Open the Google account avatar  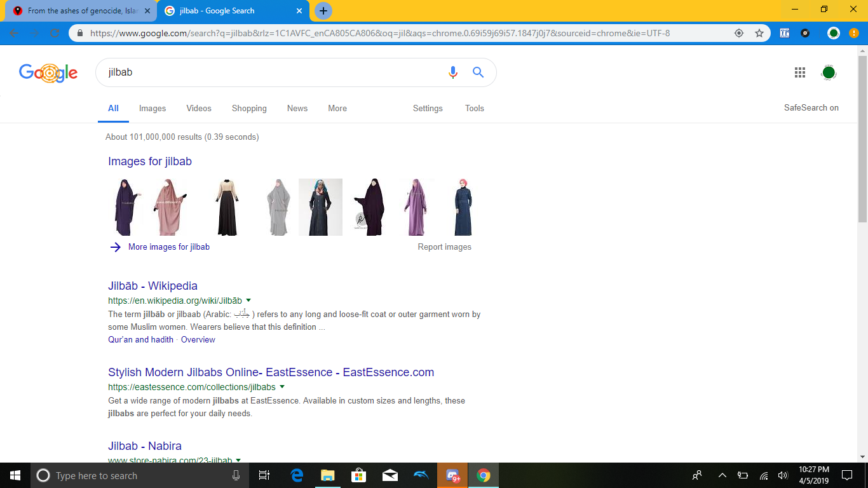point(829,72)
